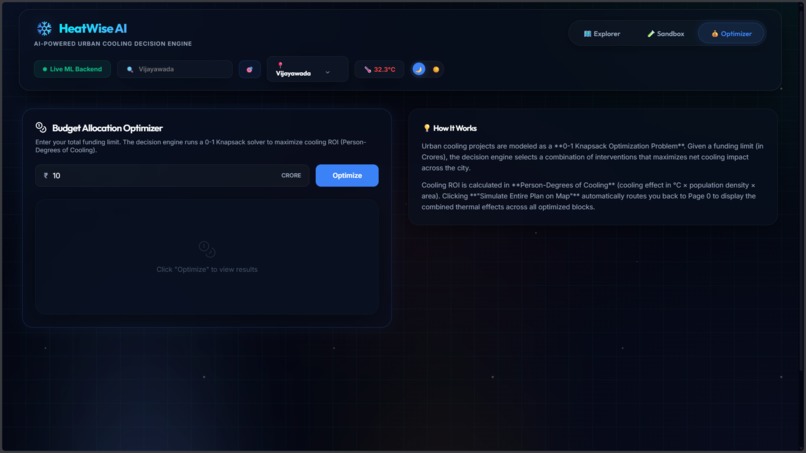This screenshot has height=453, width=806.
Task: Switch to the Sandbox tab
Action: (665, 33)
